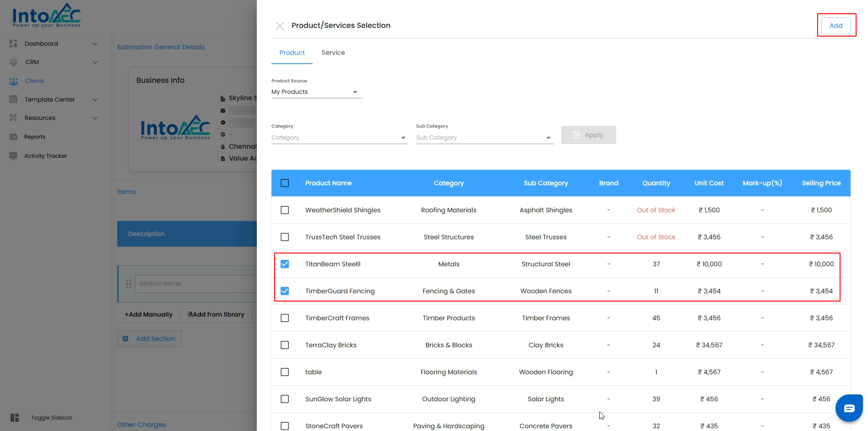
Task: Click the Reports icon in sidebar
Action: pos(13,137)
